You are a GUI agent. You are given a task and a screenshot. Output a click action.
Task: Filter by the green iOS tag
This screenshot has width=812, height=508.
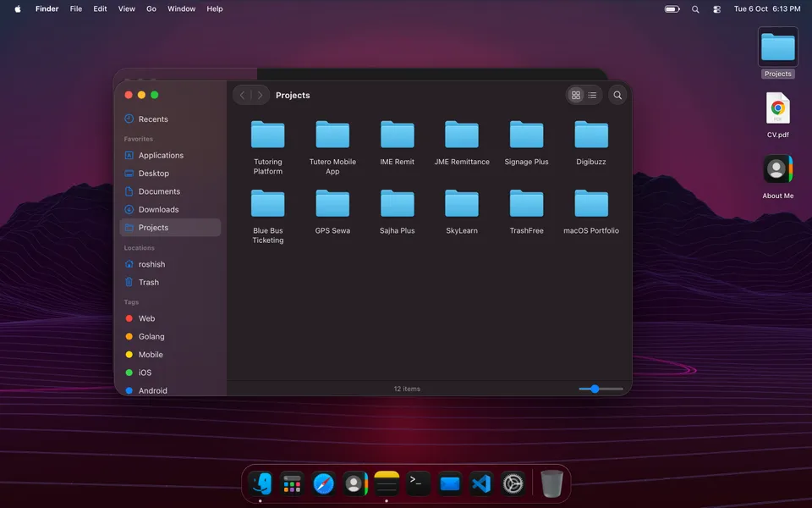pyautogui.click(x=170, y=373)
